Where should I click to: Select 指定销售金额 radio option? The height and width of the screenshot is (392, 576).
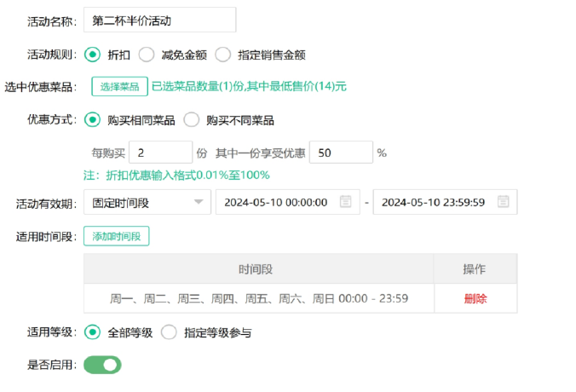tap(223, 55)
